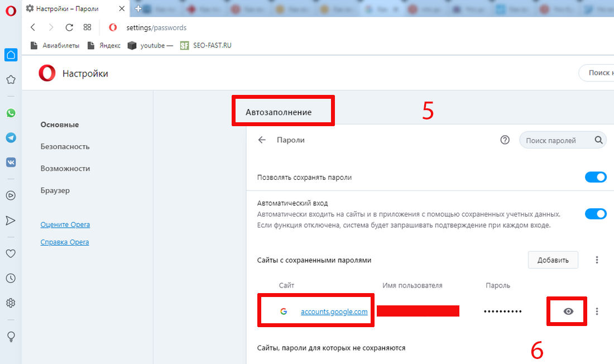
Task: Open more options beside Добавить button
Action: (x=597, y=260)
